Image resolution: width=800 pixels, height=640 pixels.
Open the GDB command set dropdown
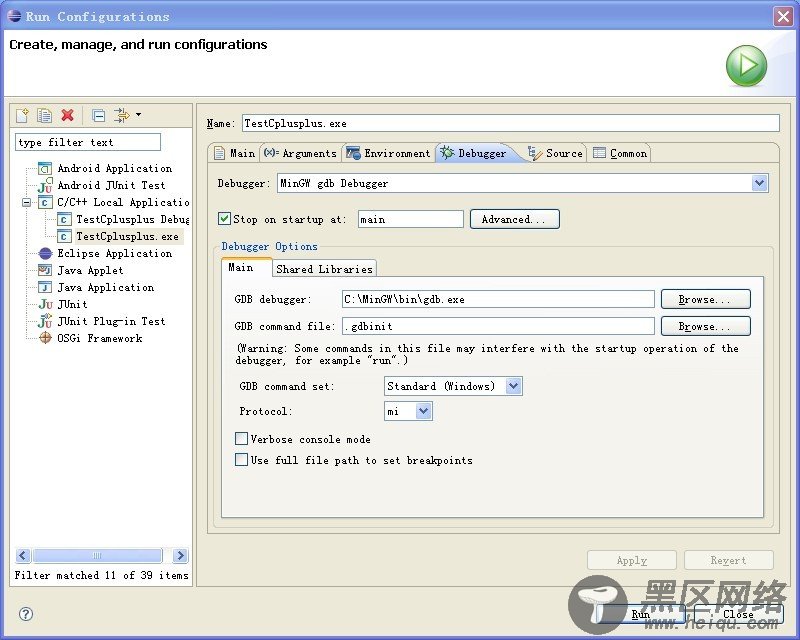point(512,386)
